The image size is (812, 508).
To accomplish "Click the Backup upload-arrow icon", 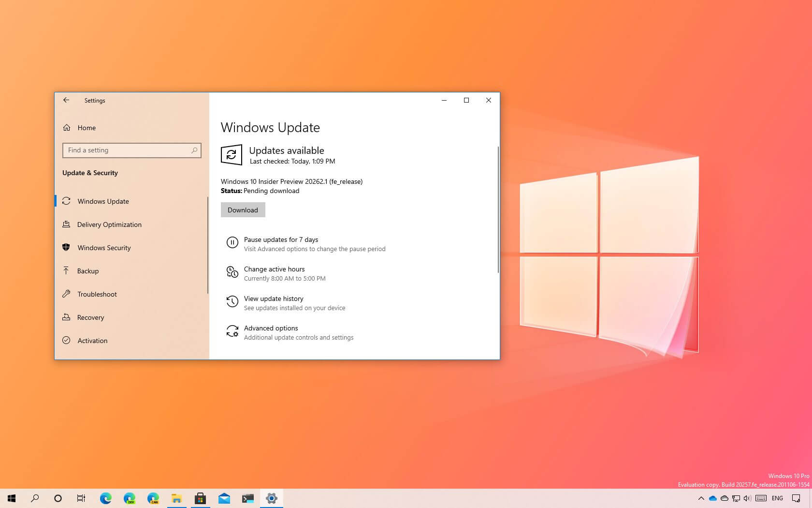I will coord(67,271).
